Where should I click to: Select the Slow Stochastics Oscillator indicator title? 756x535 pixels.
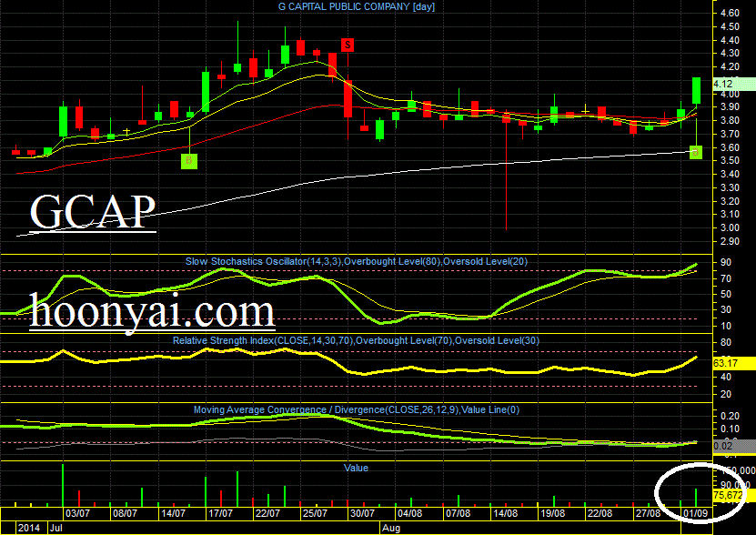(357, 261)
